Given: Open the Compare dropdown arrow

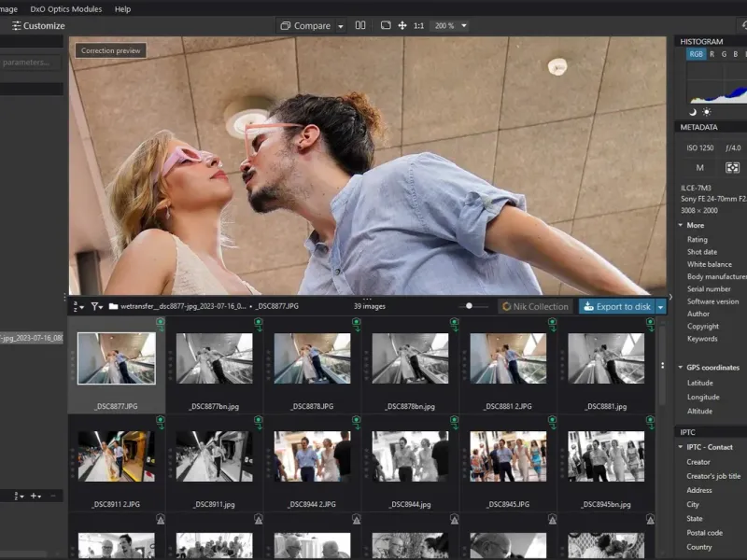Looking at the screenshot, I should pyautogui.click(x=340, y=26).
